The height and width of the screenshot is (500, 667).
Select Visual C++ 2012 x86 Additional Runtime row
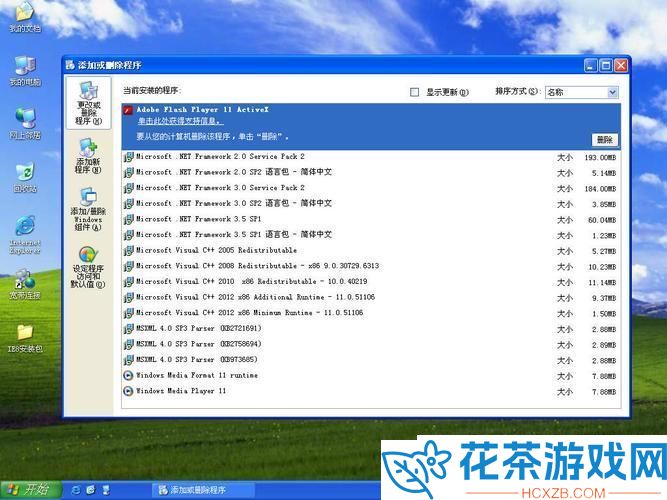point(371,297)
